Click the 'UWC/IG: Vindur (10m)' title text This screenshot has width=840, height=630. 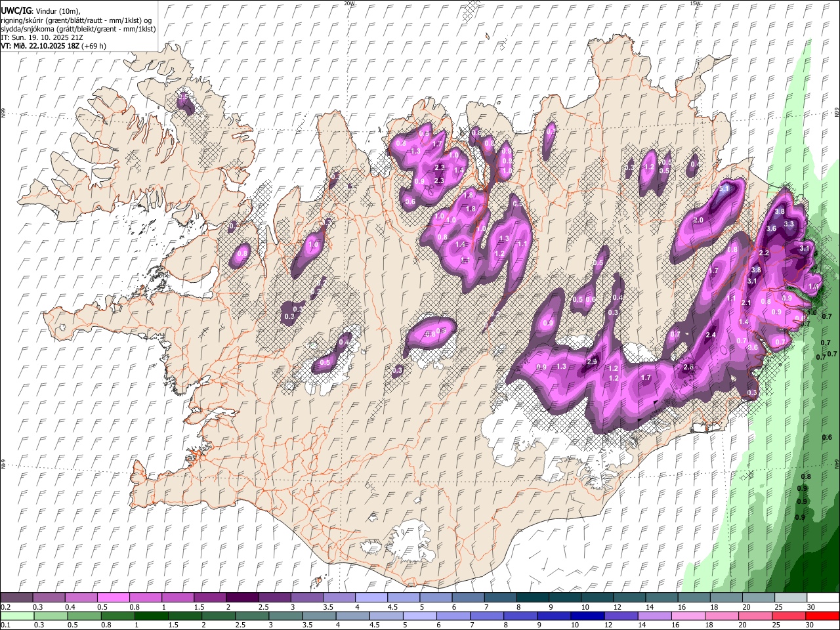(x=41, y=11)
